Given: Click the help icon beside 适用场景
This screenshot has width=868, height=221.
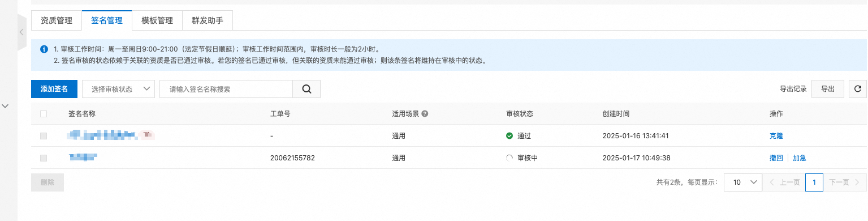Looking at the screenshot, I should [425, 113].
